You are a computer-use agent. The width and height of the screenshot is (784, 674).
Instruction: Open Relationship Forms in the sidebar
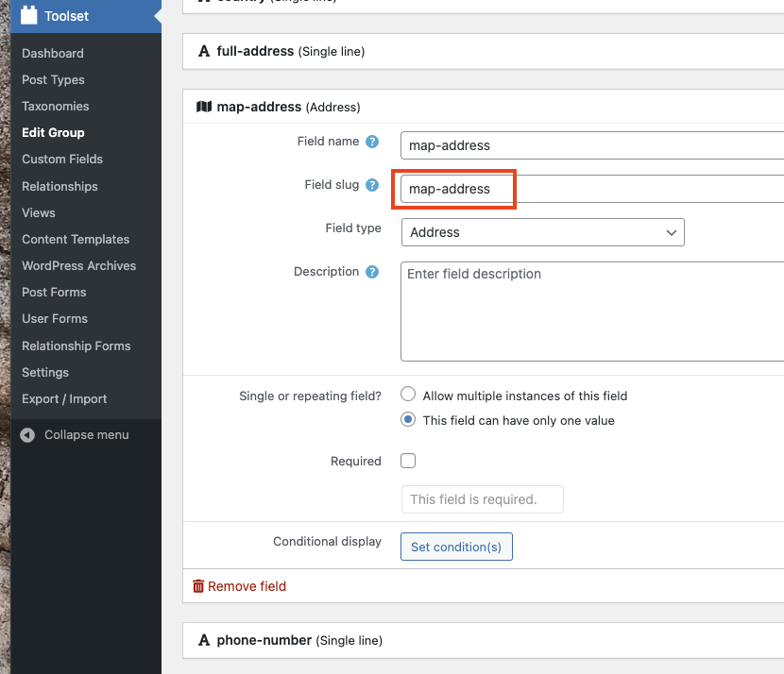76,345
